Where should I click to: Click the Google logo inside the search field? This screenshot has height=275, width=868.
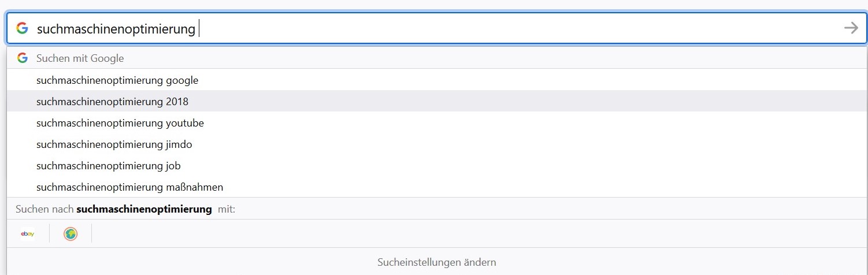pyautogui.click(x=22, y=28)
